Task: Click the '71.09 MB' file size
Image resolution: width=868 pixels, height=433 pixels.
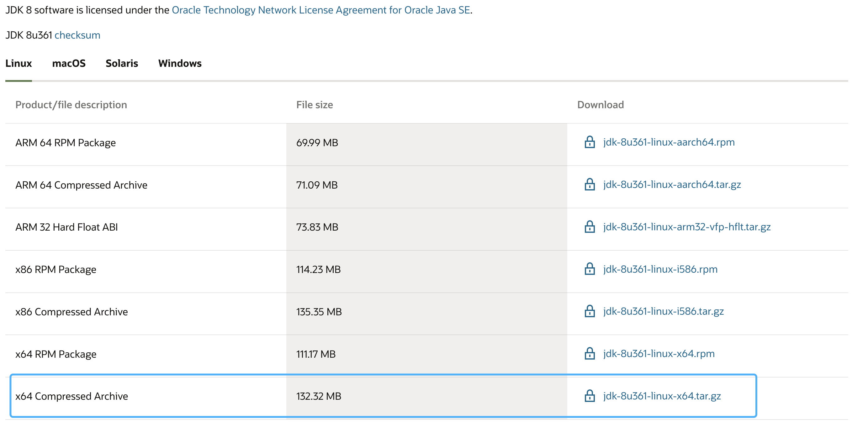Action: (317, 185)
